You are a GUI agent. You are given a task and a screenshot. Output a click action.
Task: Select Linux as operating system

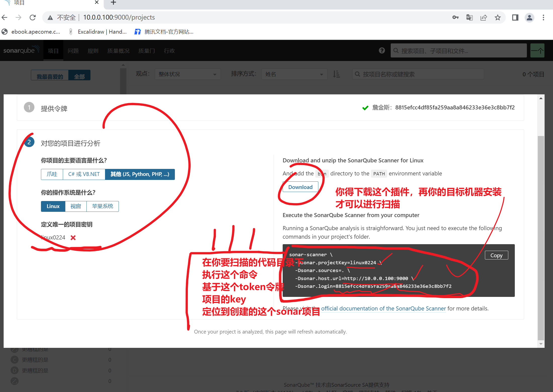pyautogui.click(x=53, y=206)
